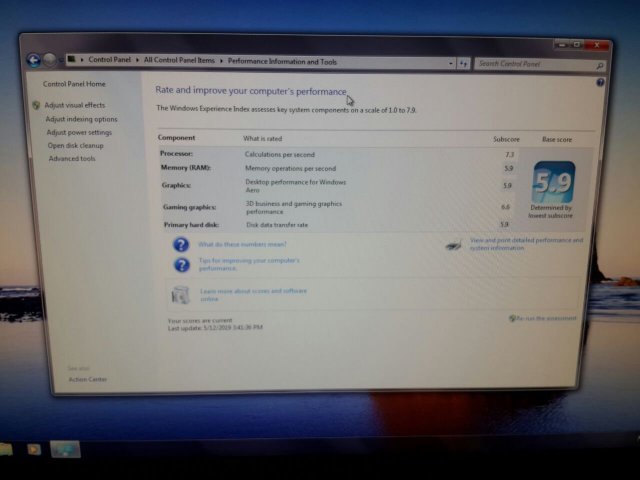Click the 5.9 base score badge
The width and height of the screenshot is (640, 480).
(x=554, y=182)
